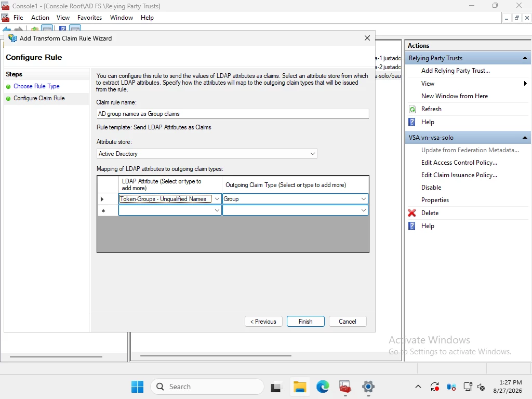The height and width of the screenshot is (399, 532).
Task: Collapse the Relying Party Trusts actions section
Action: tap(525, 58)
